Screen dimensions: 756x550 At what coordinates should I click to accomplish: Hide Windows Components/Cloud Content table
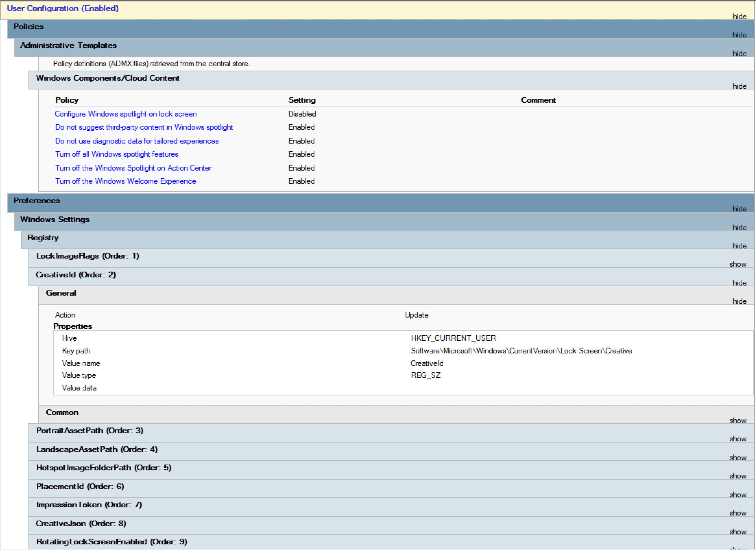pyautogui.click(x=739, y=86)
